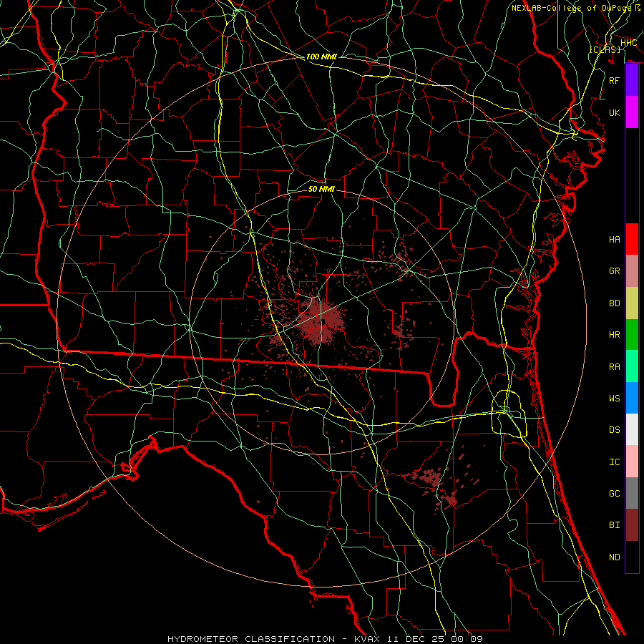Click the HA legend label
This screenshot has height=644, width=644.
pyautogui.click(x=615, y=240)
